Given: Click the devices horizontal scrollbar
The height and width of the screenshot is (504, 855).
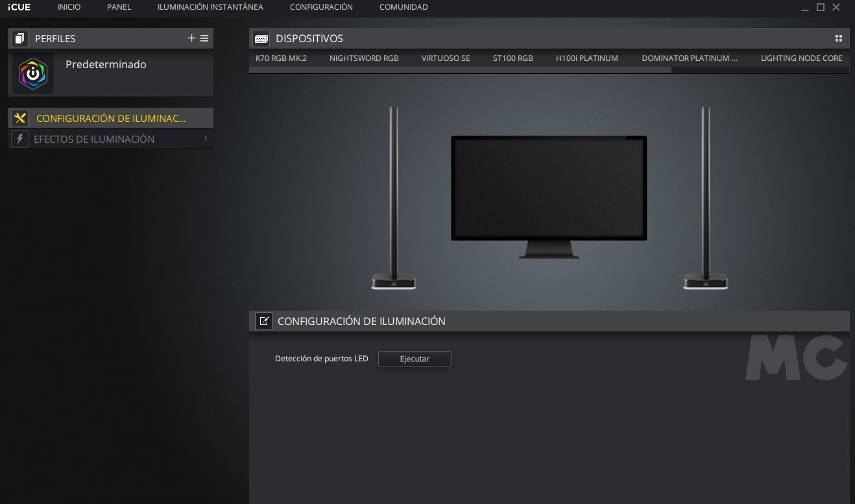Looking at the screenshot, I should pos(460,70).
